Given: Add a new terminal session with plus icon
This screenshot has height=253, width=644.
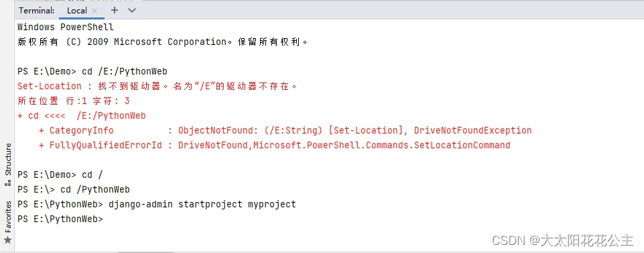Looking at the screenshot, I should tap(115, 10).
